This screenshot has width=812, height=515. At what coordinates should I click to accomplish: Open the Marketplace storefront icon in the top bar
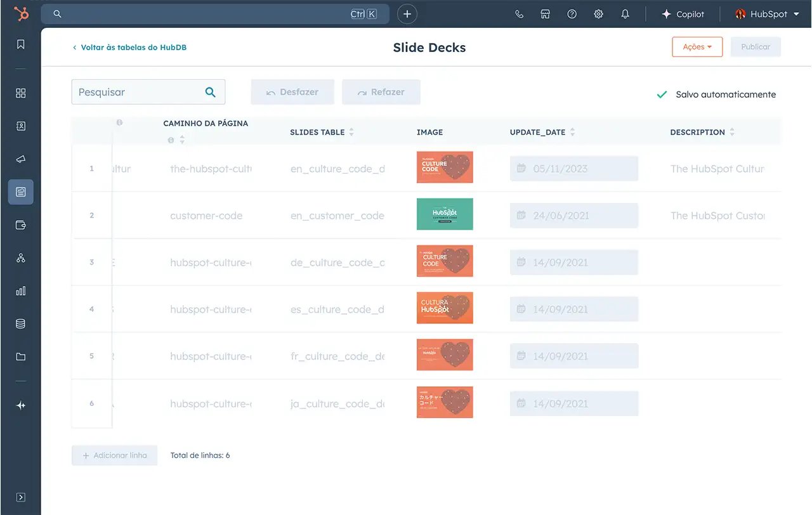click(x=545, y=13)
